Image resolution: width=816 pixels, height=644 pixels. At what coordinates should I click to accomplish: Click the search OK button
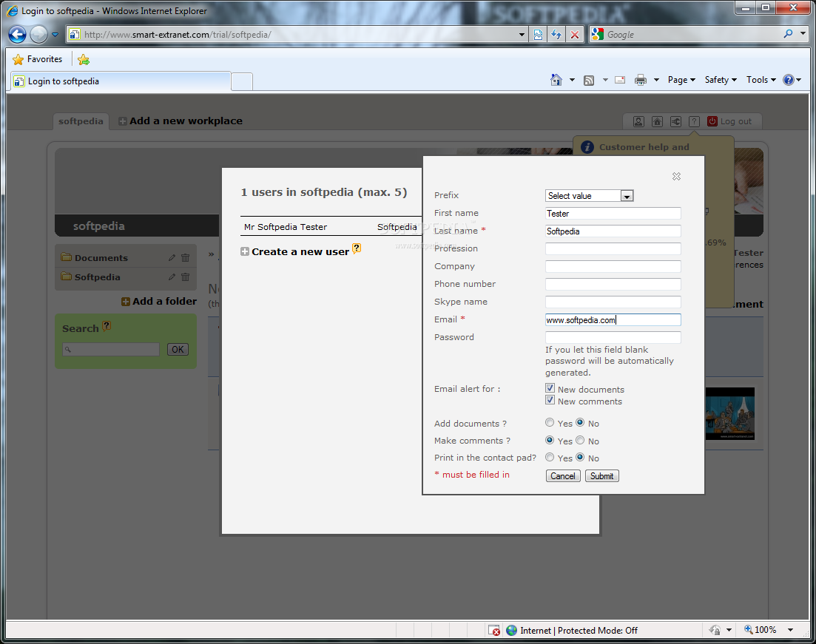[178, 350]
